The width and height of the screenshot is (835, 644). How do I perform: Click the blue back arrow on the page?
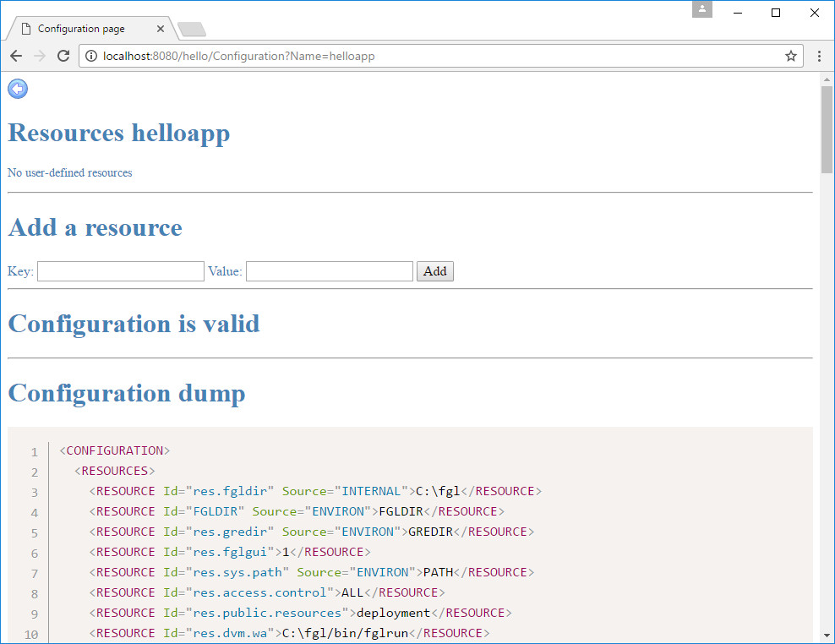pos(17,89)
